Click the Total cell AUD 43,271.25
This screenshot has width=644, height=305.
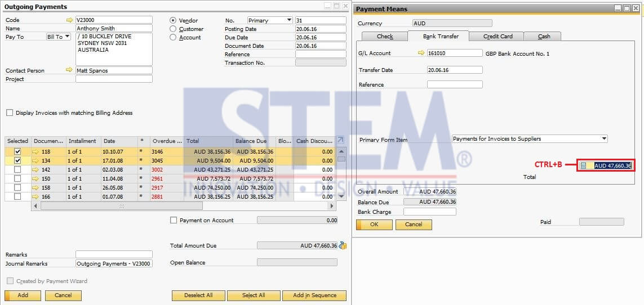208,170
